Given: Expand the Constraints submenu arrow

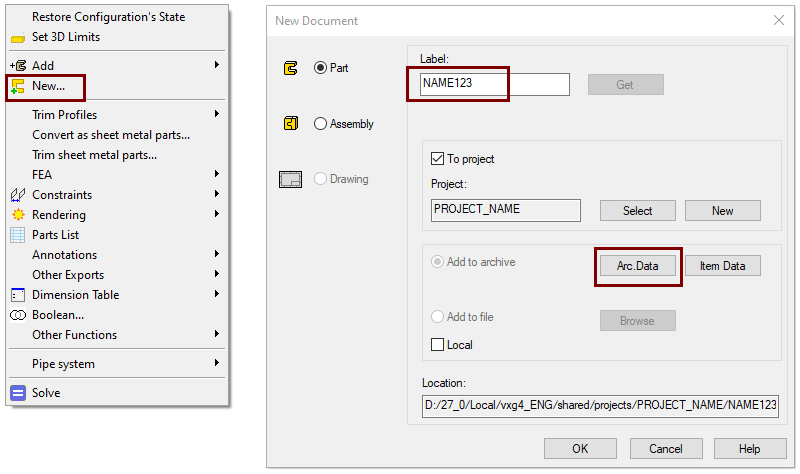Looking at the screenshot, I should [217, 194].
